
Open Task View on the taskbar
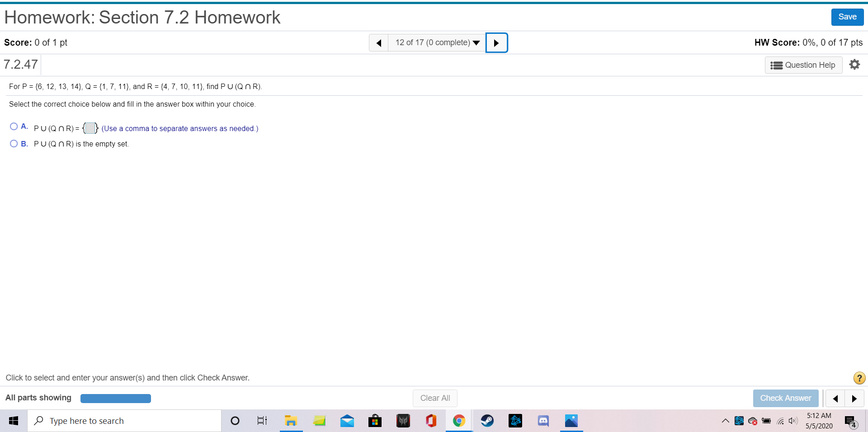pos(262,421)
